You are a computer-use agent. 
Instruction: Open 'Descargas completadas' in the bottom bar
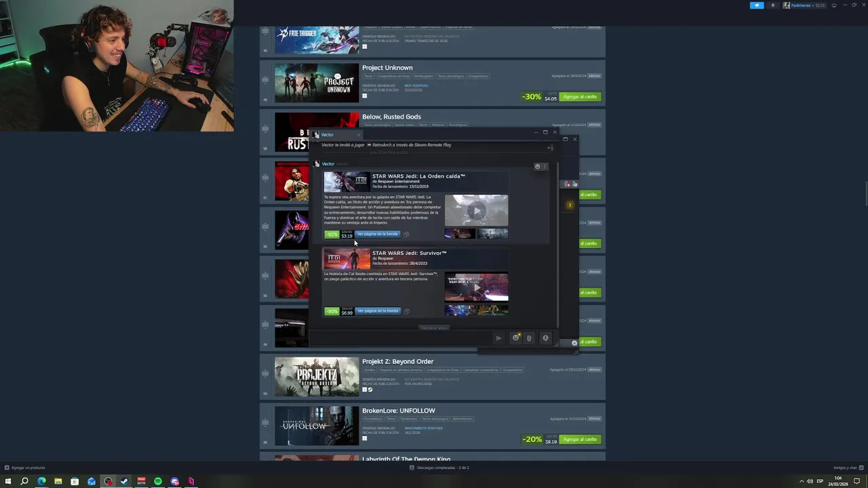point(439,468)
